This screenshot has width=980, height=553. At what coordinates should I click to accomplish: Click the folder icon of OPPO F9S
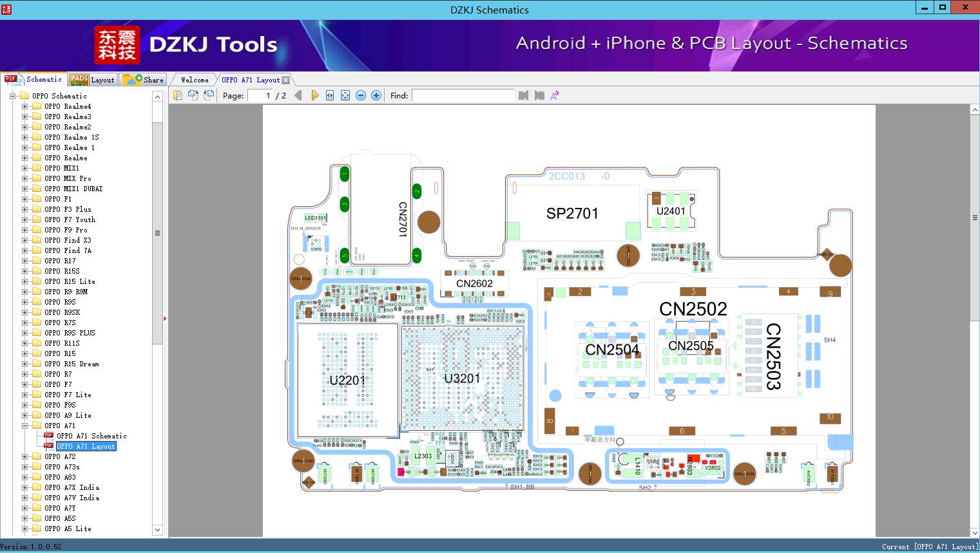point(37,405)
